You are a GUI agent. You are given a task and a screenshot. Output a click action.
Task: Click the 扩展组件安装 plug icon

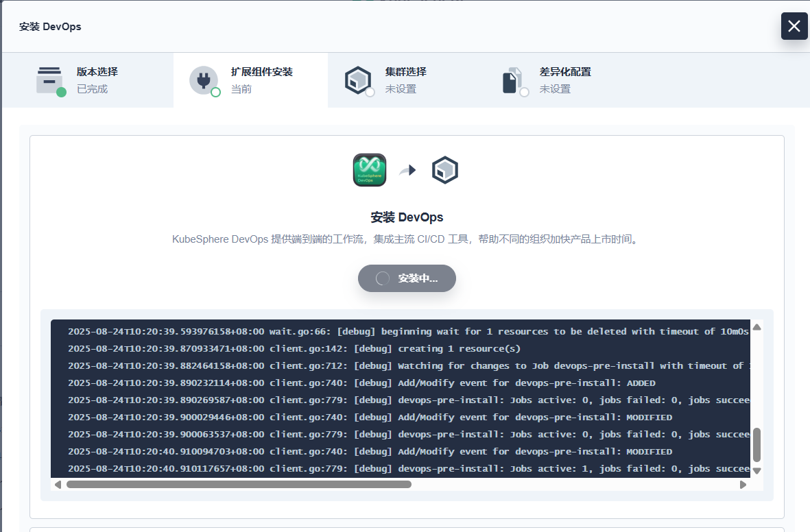(x=204, y=80)
